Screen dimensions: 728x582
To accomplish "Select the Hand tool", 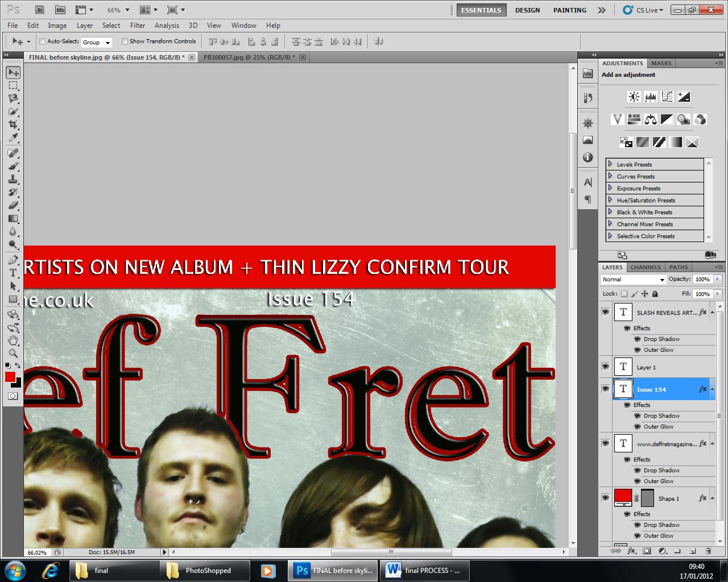I will click(x=13, y=340).
